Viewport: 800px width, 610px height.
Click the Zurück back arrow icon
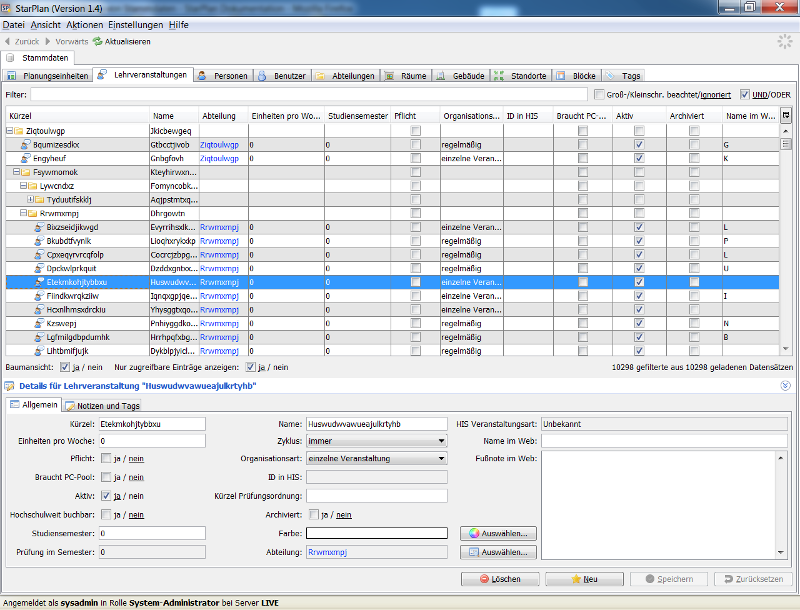[x=7, y=41]
